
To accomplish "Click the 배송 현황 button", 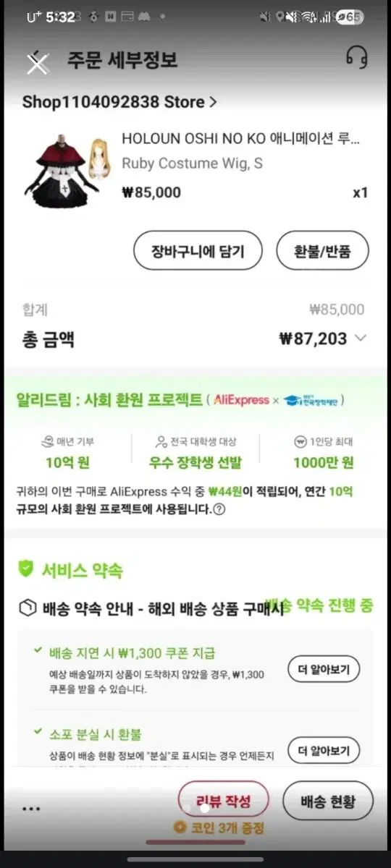I will coord(327,801).
